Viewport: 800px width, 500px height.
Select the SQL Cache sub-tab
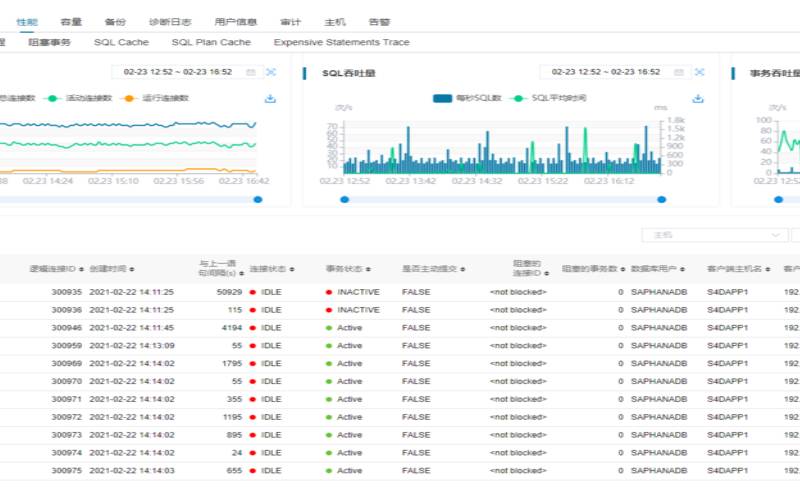pyautogui.click(x=121, y=42)
